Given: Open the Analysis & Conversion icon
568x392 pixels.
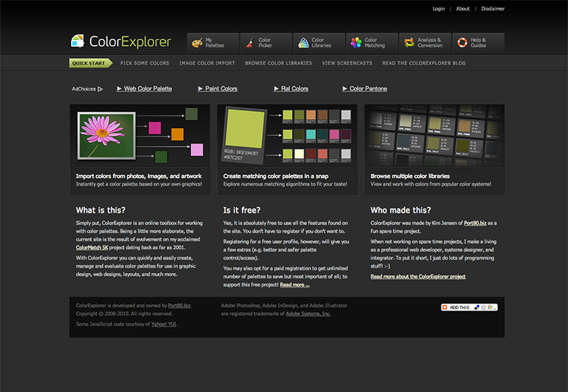Looking at the screenshot, I should 409,43.
